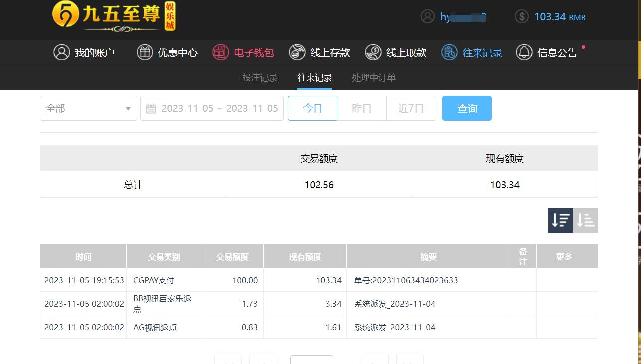Click the 总计 summary row label
Screen dimensions: 641x364
[x=133, y=185]
